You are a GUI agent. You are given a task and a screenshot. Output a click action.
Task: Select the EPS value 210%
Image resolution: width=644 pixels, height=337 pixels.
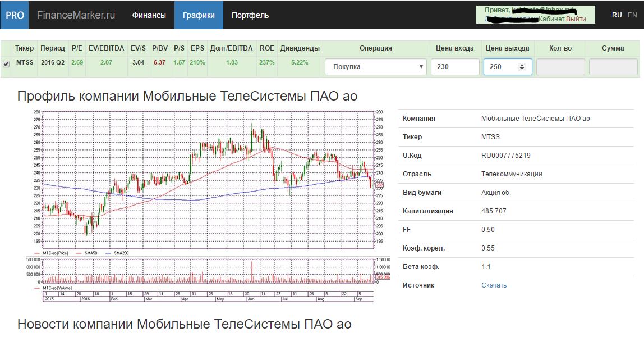coord(197,62)
